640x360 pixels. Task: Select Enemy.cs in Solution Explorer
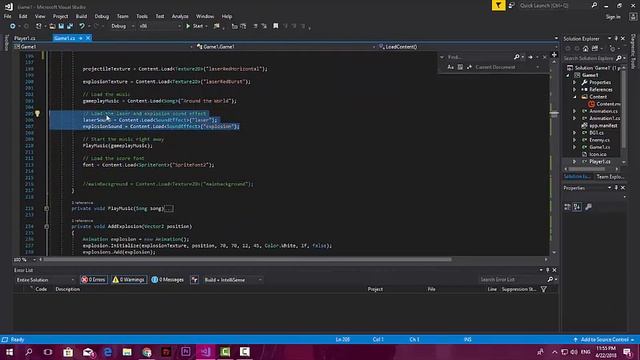tap(599, 140)
